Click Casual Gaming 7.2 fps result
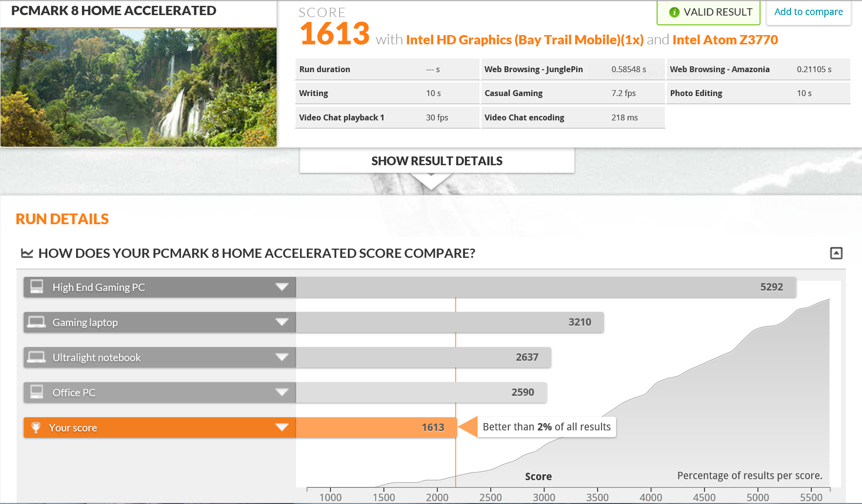This screenshot has height=504, width=862. (573, 93)
